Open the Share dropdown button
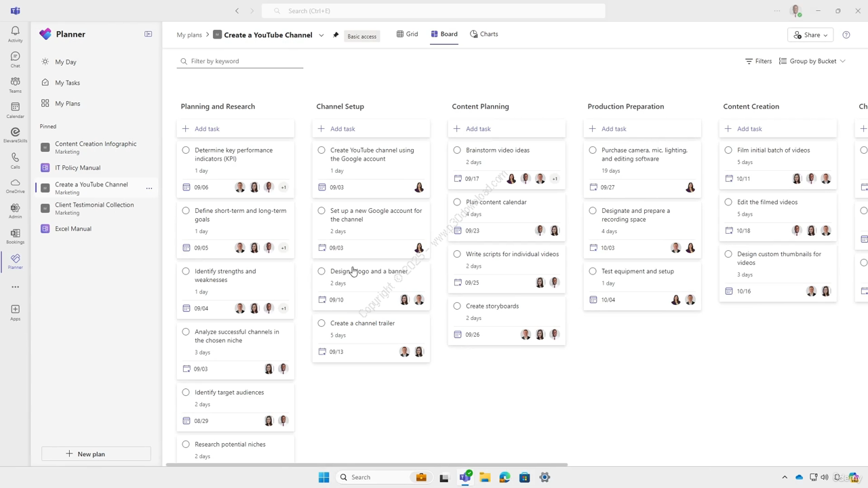This screenshot has height=488, width=868. point(811,35)
